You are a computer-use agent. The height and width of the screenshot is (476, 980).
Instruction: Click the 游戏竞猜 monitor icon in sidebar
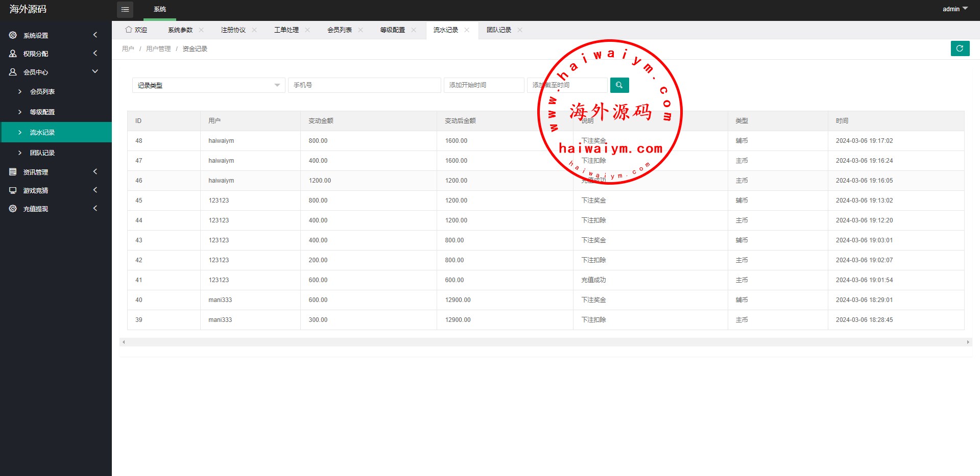click(13, 190)
